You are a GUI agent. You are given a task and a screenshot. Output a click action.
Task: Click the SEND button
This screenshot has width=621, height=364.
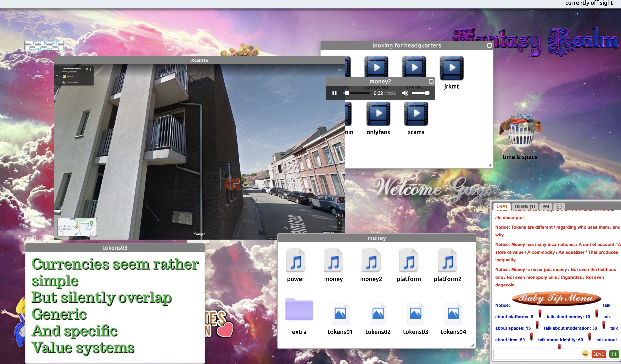pos(599,354)
